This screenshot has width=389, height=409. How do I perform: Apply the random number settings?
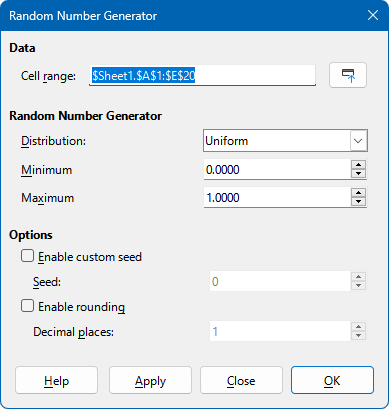(x=150, y=380)
